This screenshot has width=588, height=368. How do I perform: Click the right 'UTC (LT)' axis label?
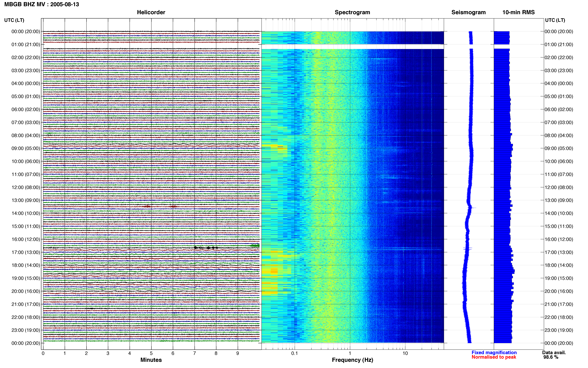click(555, 20)
